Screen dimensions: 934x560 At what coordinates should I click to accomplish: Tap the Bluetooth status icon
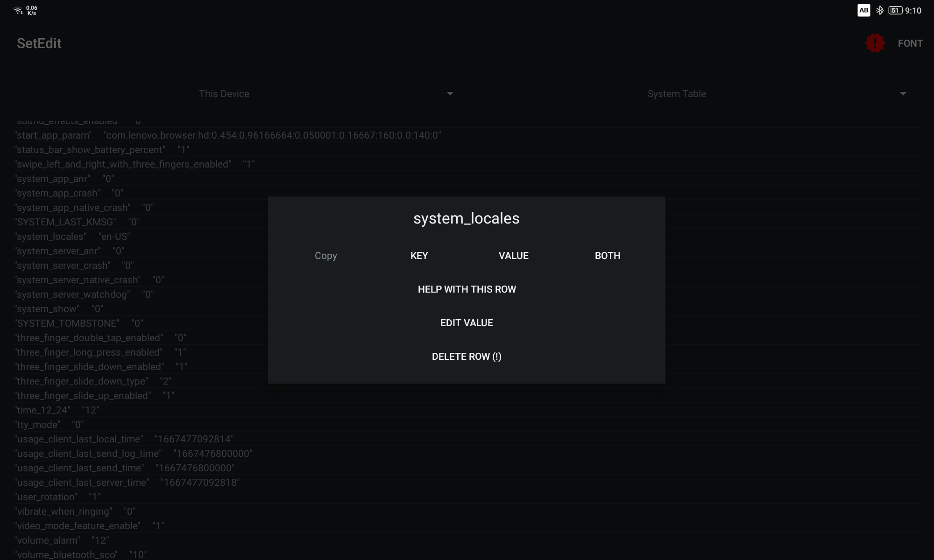coord(880,10)
